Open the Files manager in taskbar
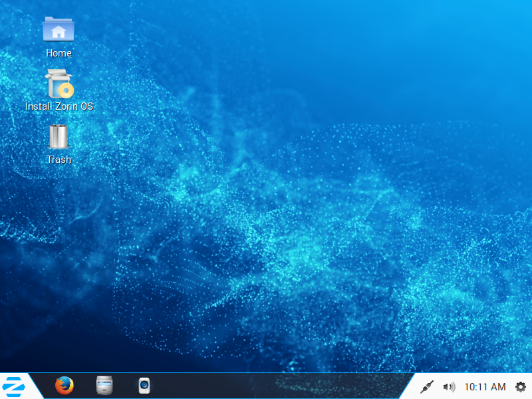This screenshot has height=399, width=532. [x=104, y=386]
